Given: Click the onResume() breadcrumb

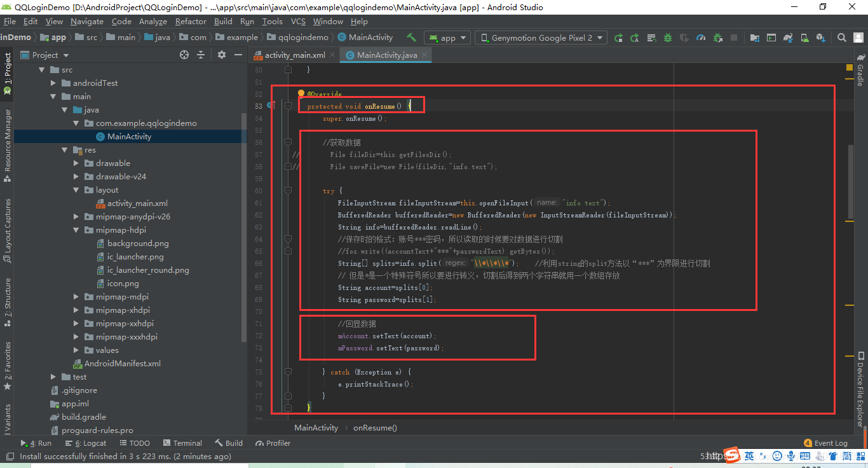Looking at the screenshot, I should 375,428.
